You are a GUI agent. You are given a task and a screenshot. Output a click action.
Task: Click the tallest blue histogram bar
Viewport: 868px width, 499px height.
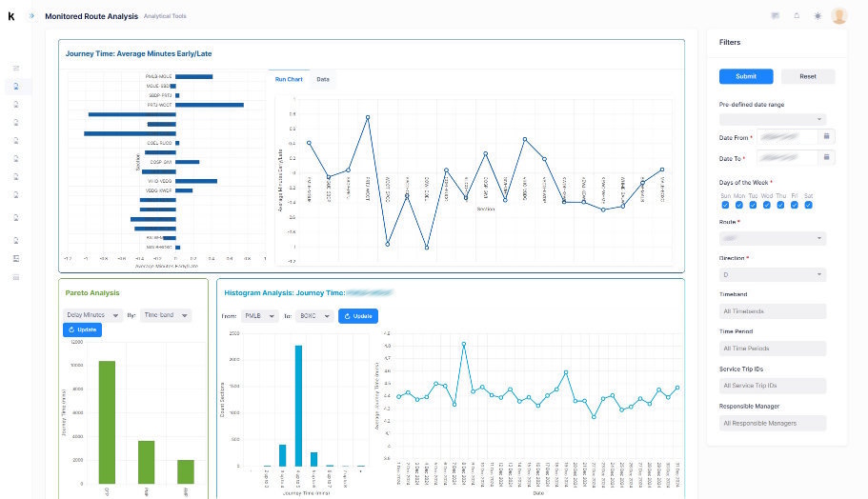298,406
